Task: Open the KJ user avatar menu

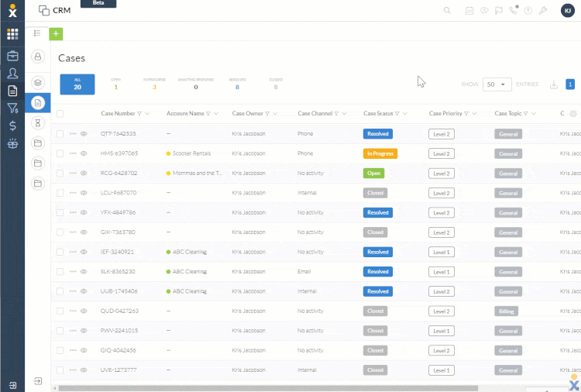Action: pyautogui.click(x=568, y=11)
